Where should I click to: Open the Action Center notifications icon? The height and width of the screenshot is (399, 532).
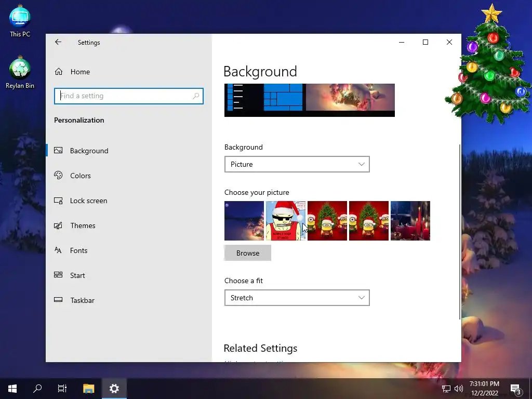pyautogui.click(x=516, y=389)
